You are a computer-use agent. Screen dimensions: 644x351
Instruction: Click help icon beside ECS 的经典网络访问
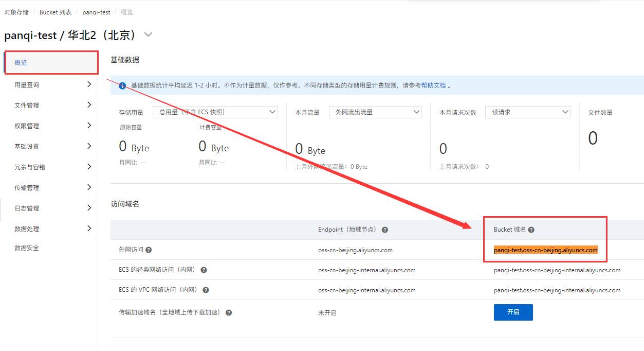click(204, 270)
